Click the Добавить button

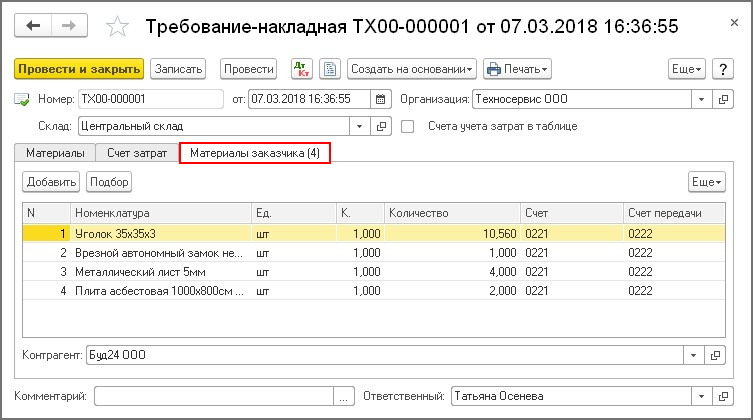click(x=52, y=182)
